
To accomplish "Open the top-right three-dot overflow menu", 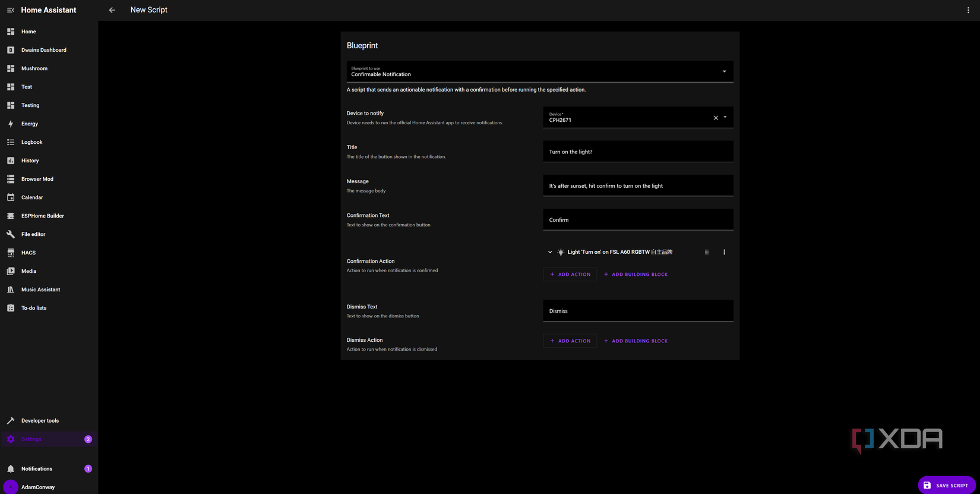I will pos(968,10).
